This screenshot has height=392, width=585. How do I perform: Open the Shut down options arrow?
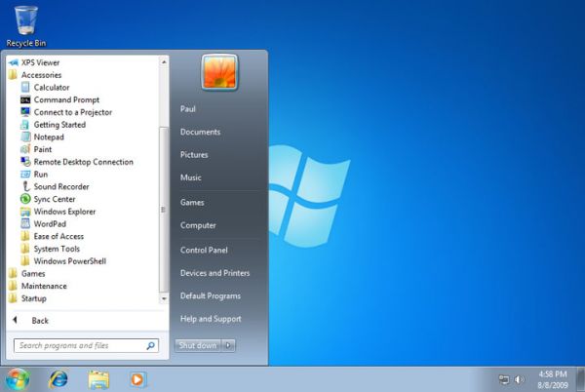pyautogui.click(x=228, y=345)
